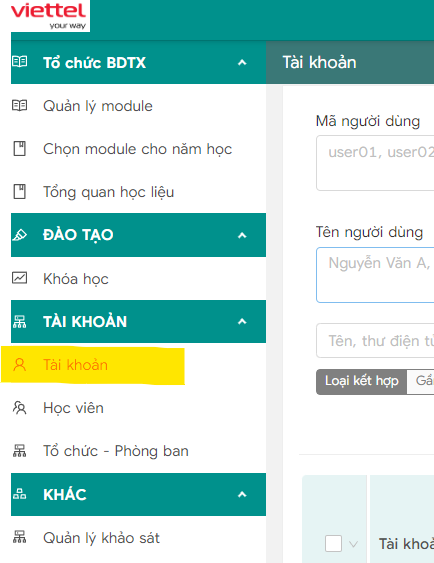
Task: Click the chart icon beside Khóa học
Action: coord(19,278)
